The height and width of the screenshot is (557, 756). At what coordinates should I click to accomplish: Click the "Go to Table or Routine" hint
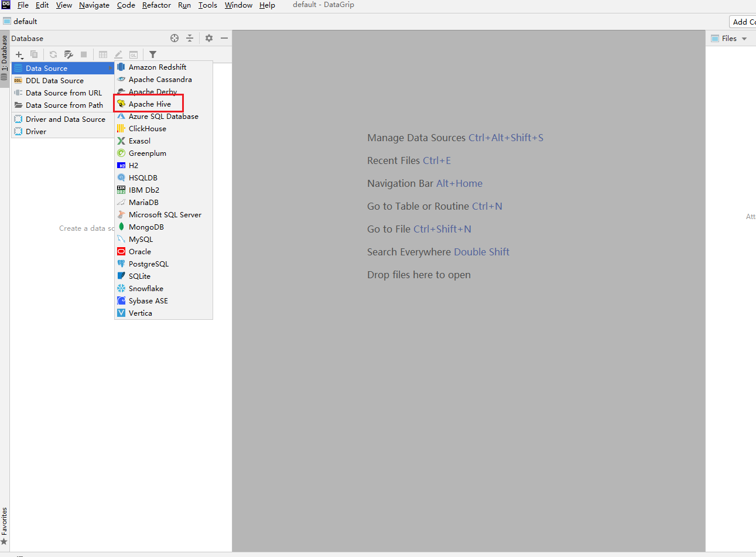[418, 206]
